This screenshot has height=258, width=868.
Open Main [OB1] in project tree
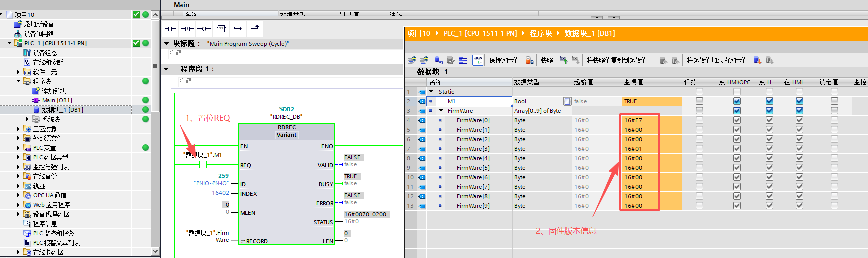coord(57,100)
